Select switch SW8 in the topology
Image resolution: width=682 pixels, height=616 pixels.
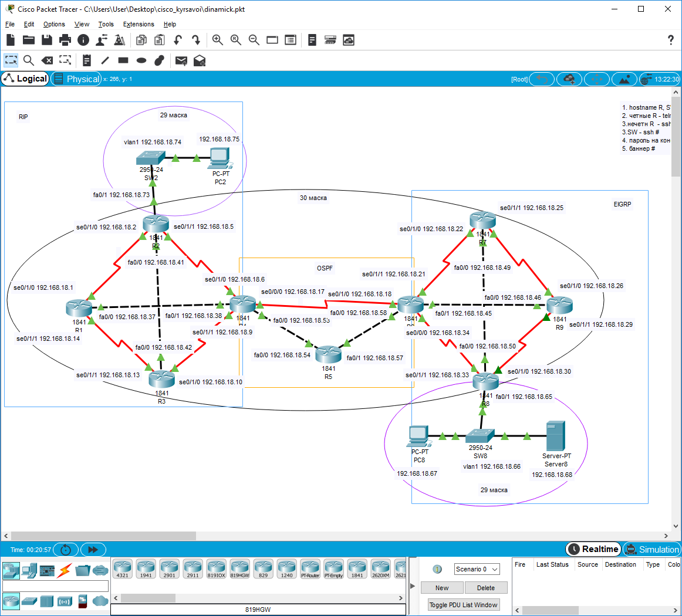coord(480,435)
